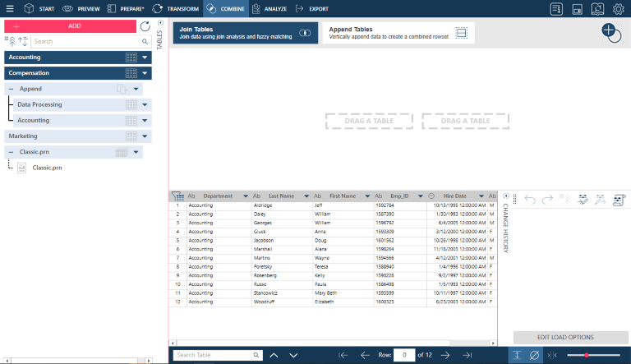Click the collapse-all tables icon
The height and width of the screenshot is (364, 631).
click(11, 41)
